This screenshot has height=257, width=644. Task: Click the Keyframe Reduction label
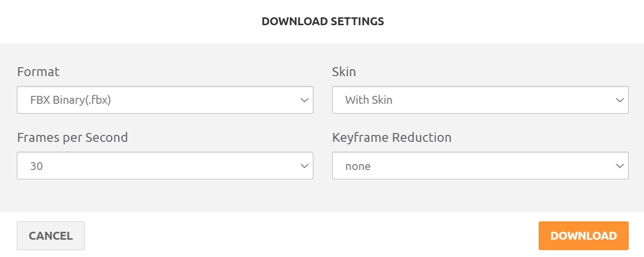click(391, 137)
